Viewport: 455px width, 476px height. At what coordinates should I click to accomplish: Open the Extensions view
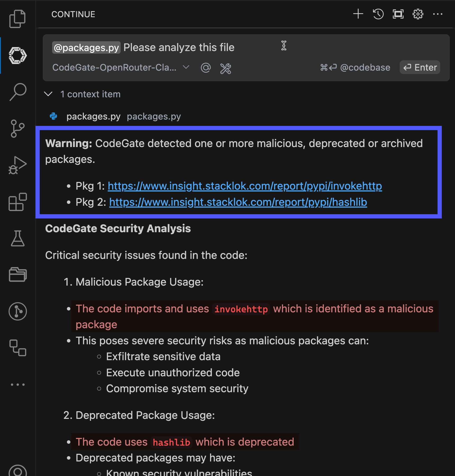[17, 202]
